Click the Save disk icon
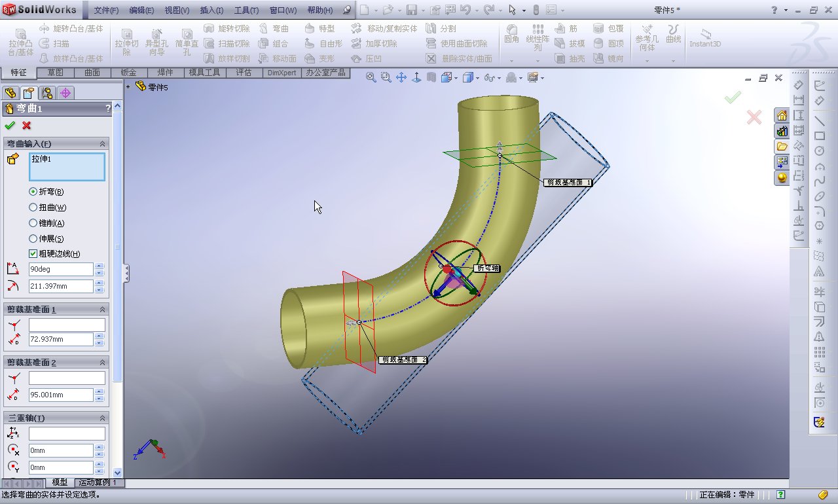838x504 pixels. (x=412, y=10)
